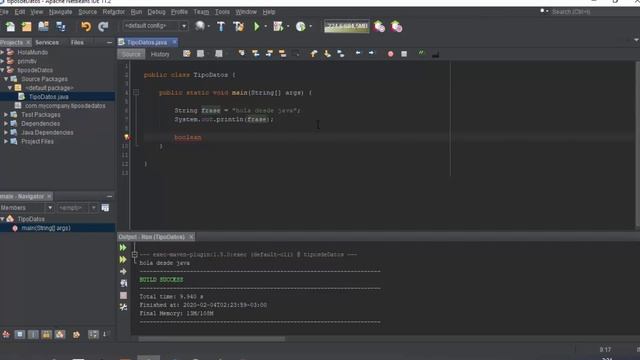Image resolution: width=640 pixels, height=360 pixels.
Task: Click the Open Project toolbar icon
Action: tap(43, 27)
